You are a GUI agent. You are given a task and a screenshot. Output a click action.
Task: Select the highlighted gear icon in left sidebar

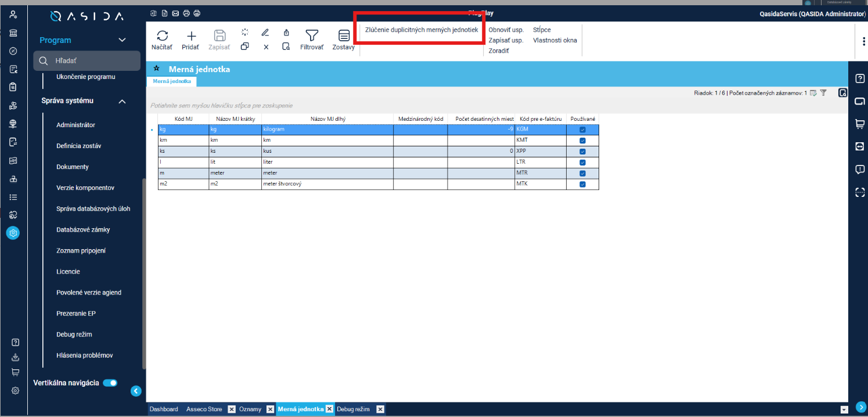click(13, 233)
